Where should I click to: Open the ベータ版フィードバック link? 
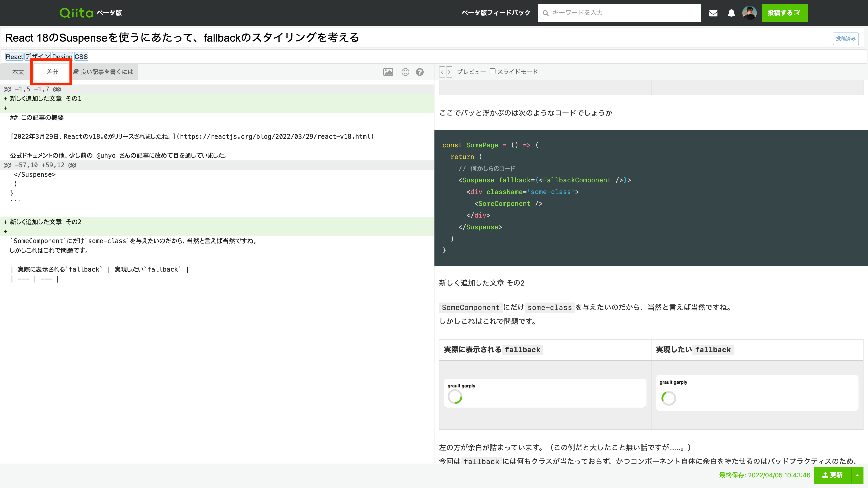pos(496,13)
